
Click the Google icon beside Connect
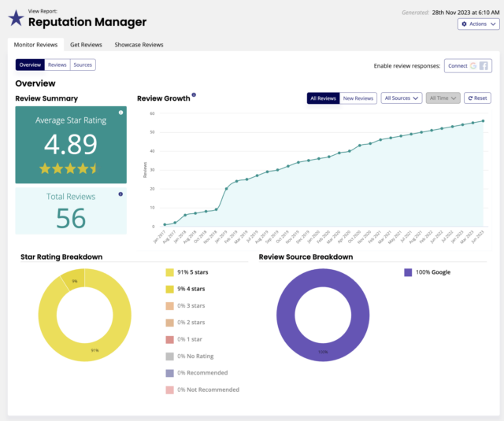pyautogui.click(x=473, y=66)
